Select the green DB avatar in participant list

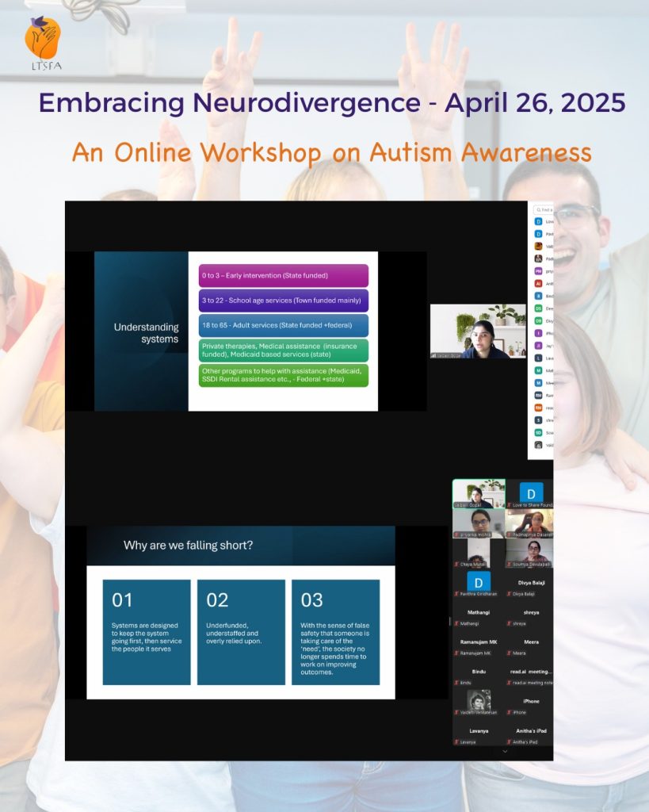538,320
